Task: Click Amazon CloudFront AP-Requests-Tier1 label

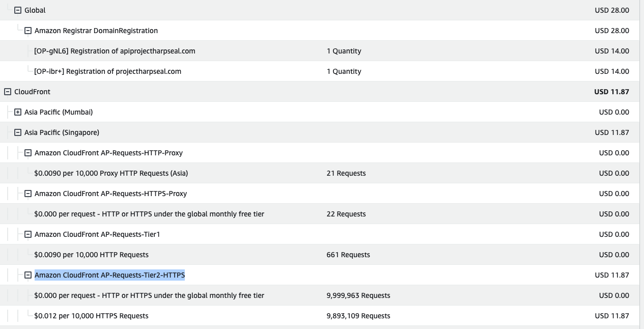Action: [97, 234]
